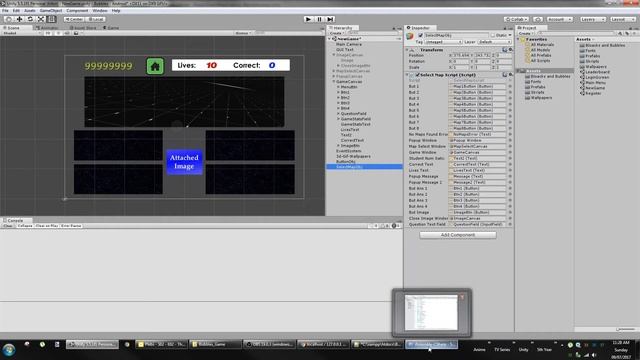This screenshot has width=640, height=360.
Task: Toggle Error Pause in Console
Action: (71, 226)
